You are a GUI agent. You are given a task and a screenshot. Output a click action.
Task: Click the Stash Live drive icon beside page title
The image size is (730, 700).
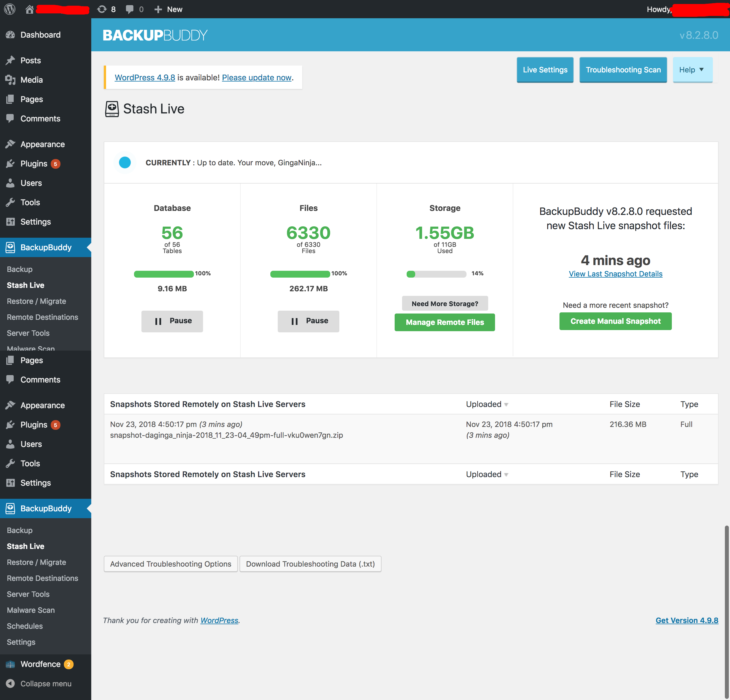[112, 109]
